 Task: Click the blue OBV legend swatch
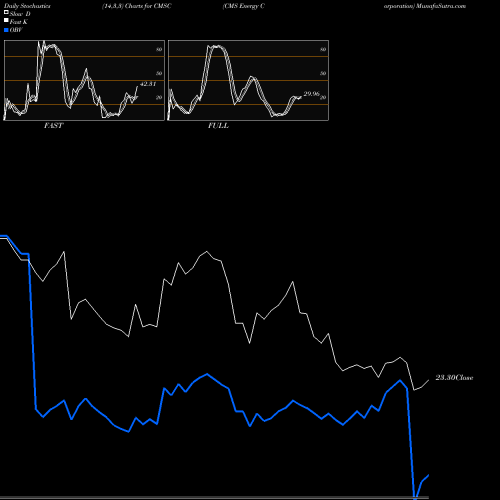pos(6,30)
